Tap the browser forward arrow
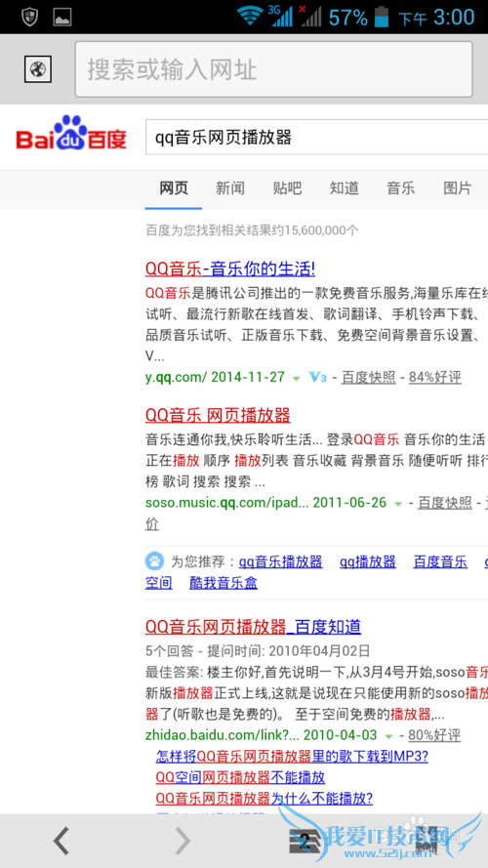The image size is (488, 868). 183,842
